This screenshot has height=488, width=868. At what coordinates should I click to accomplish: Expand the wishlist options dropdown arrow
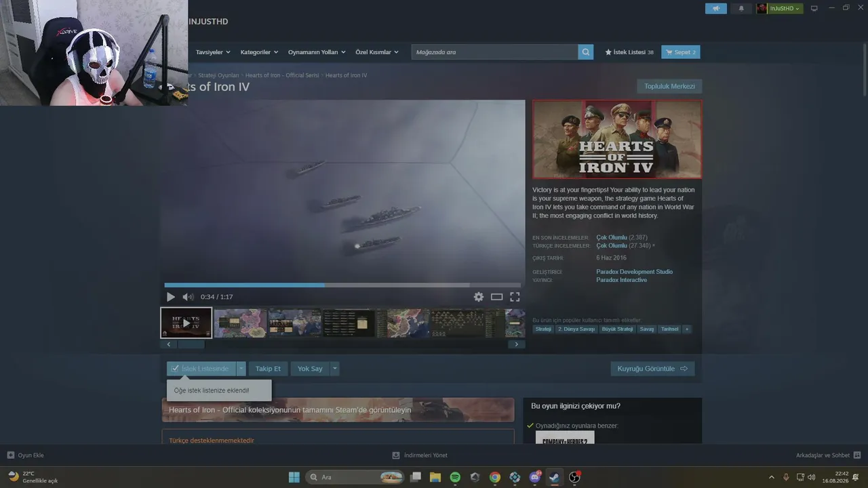[241, 369]
